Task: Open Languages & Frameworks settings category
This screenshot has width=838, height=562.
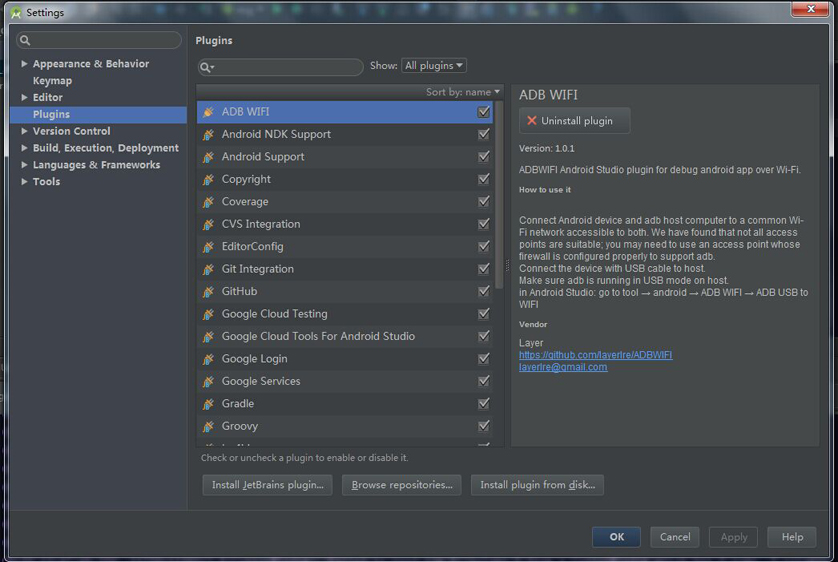Action: (x=96, y=165)
